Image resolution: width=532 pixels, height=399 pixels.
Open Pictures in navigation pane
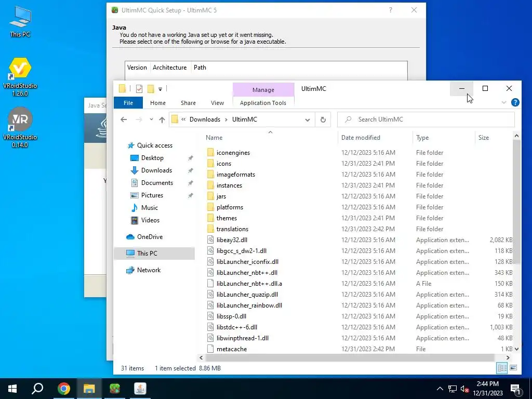(x=152, y=195)
